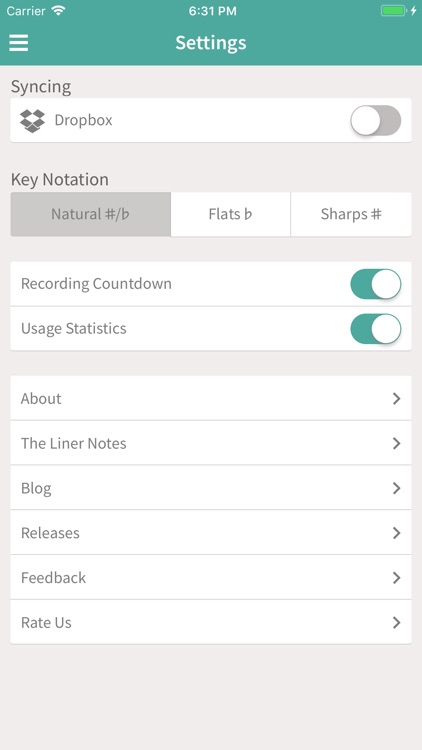This screenshot has width=422, height=750.
Task: Open Rate Us entry
Action: (211, 622)
